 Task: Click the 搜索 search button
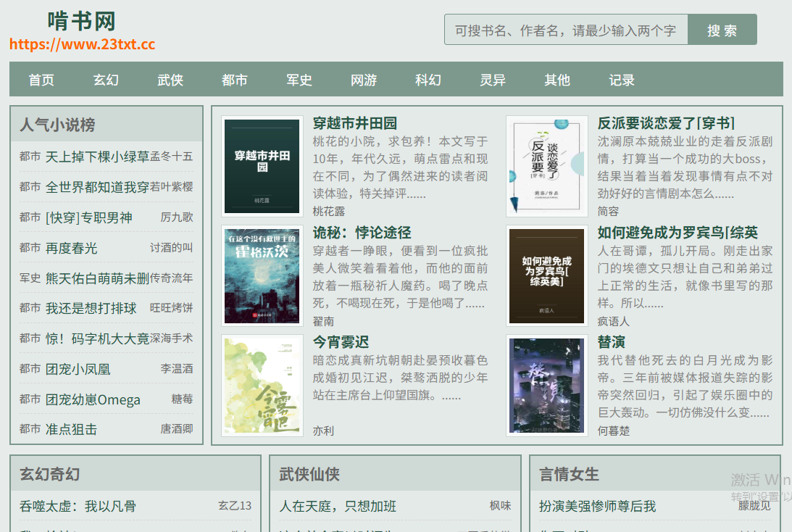[x=722, y=30]
